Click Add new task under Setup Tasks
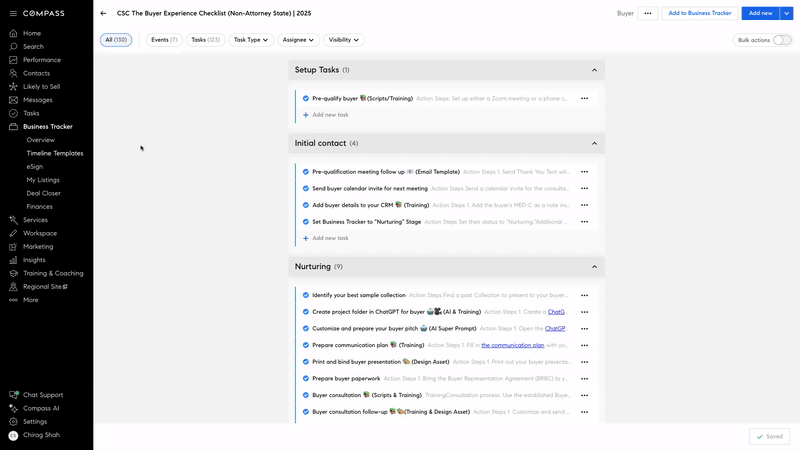Screen dimensions: 800x450 coord(326,115)
